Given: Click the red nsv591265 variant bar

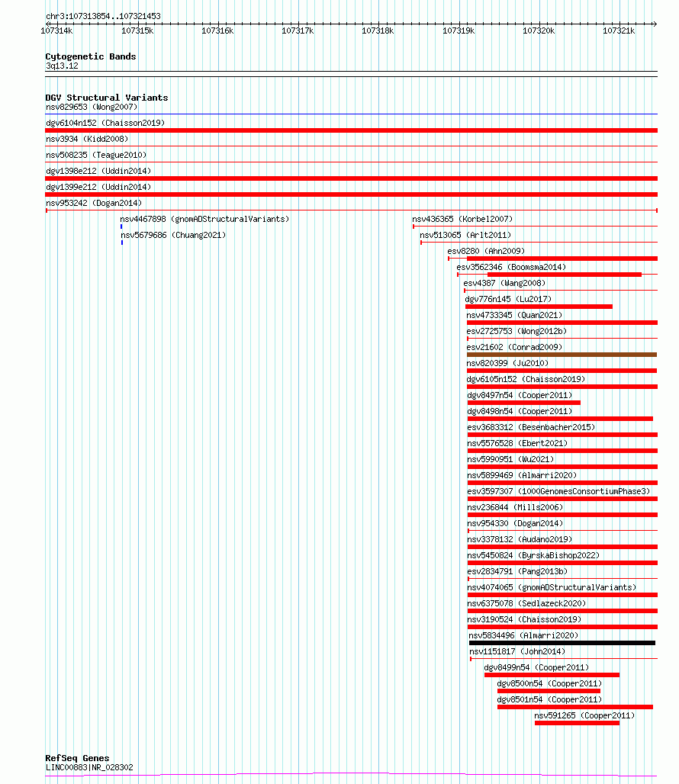Looking at the screenshot, I should 577,723.
